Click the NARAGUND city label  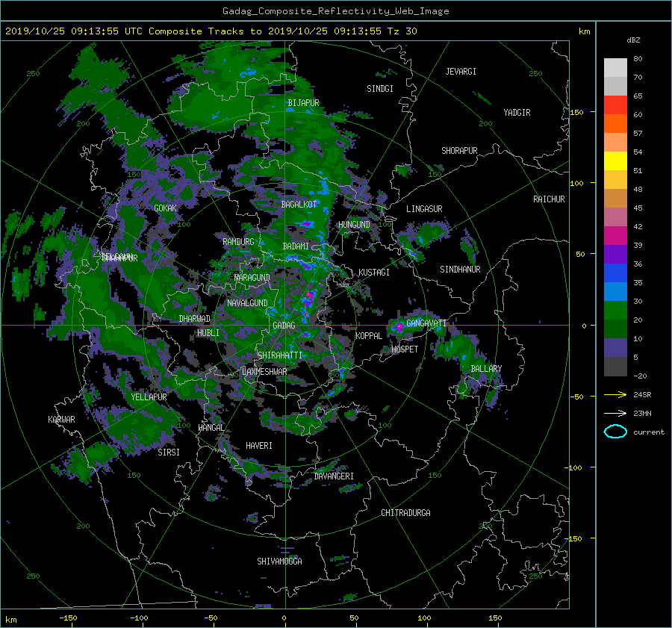pyautogui.click(x=252, y=278)
